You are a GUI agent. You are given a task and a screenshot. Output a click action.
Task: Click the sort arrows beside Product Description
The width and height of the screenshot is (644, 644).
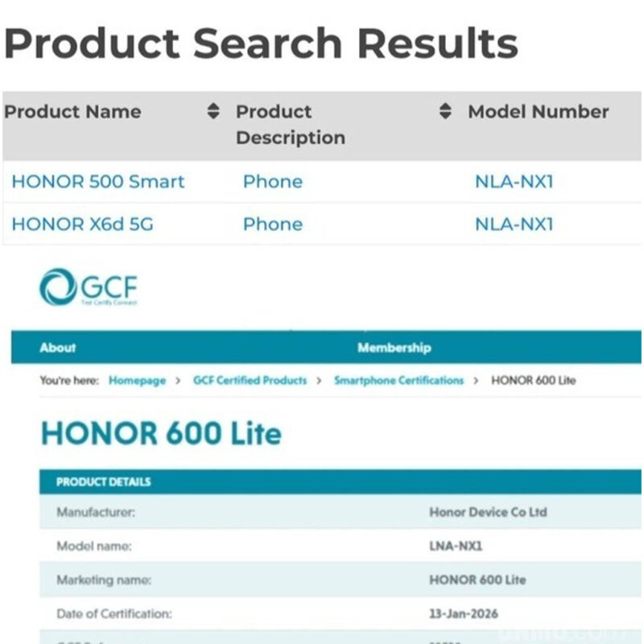444,112
